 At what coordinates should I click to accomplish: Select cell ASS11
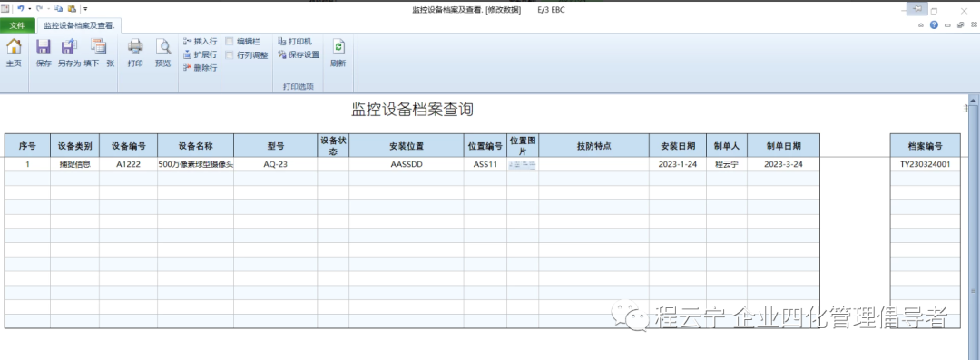tap(485, 164)
